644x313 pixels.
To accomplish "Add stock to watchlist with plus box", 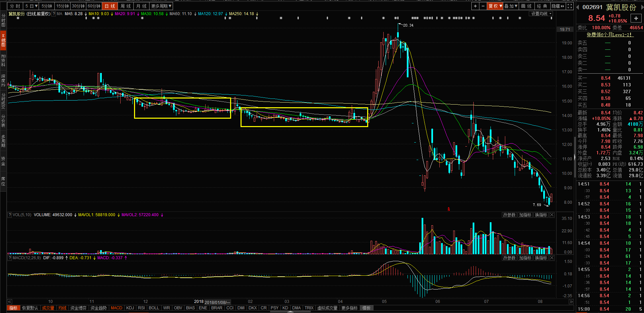I will tap(636, 18).
